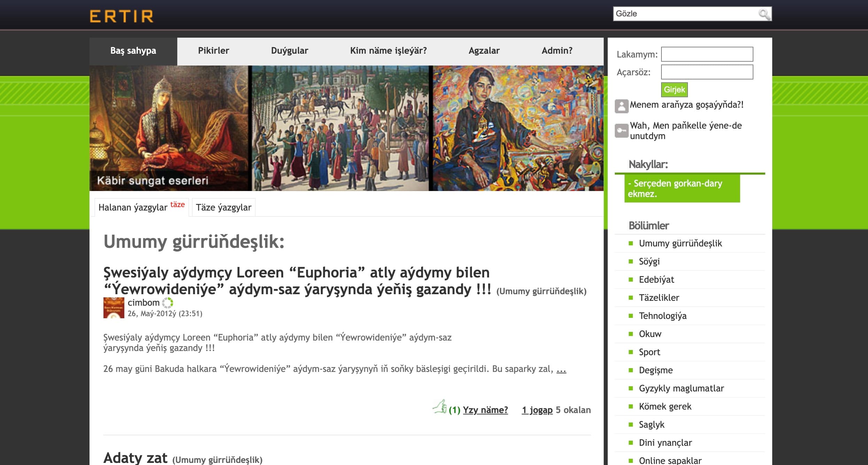Click the ERTIR site logo
Image resolution: width=868 pixels, height=465 pixels.
(x=122, y=16)
